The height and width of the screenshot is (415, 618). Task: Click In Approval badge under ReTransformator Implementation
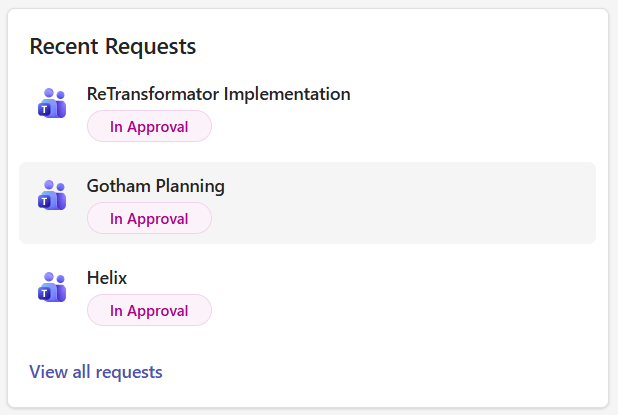point(149,126)
